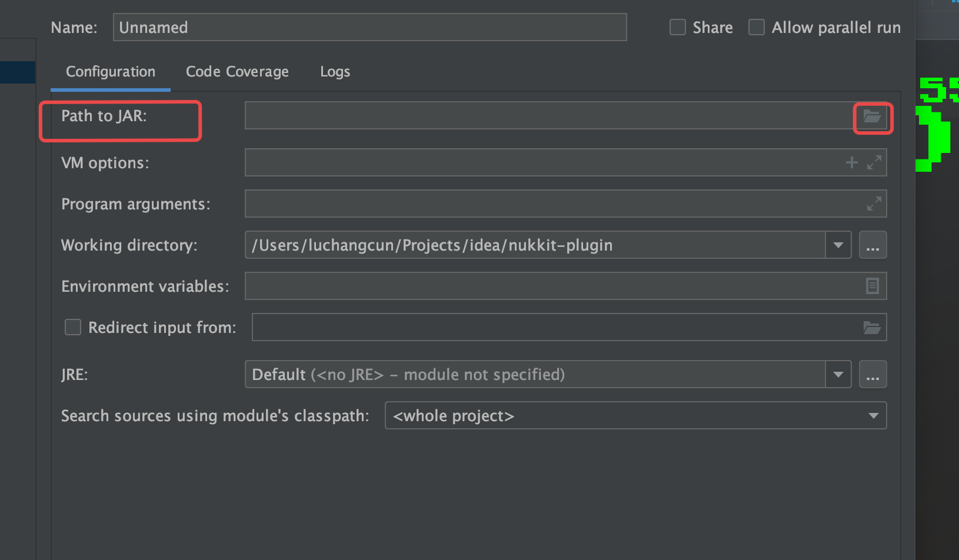
Task: Click into the Name field showing Unnamed
Action: coord(369,28)
